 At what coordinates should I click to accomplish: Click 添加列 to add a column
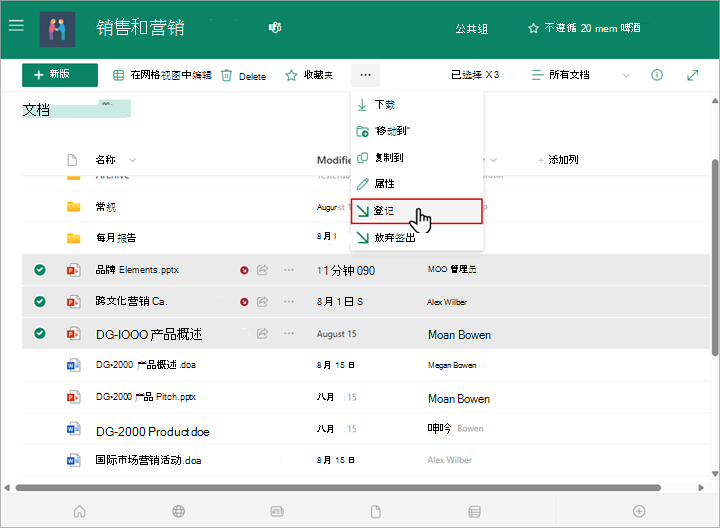(558, 160)
